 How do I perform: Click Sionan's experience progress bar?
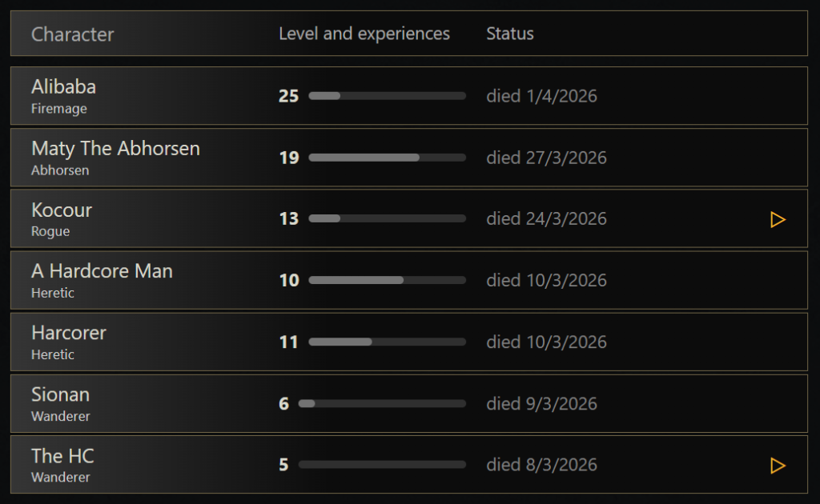pos(382,404)
